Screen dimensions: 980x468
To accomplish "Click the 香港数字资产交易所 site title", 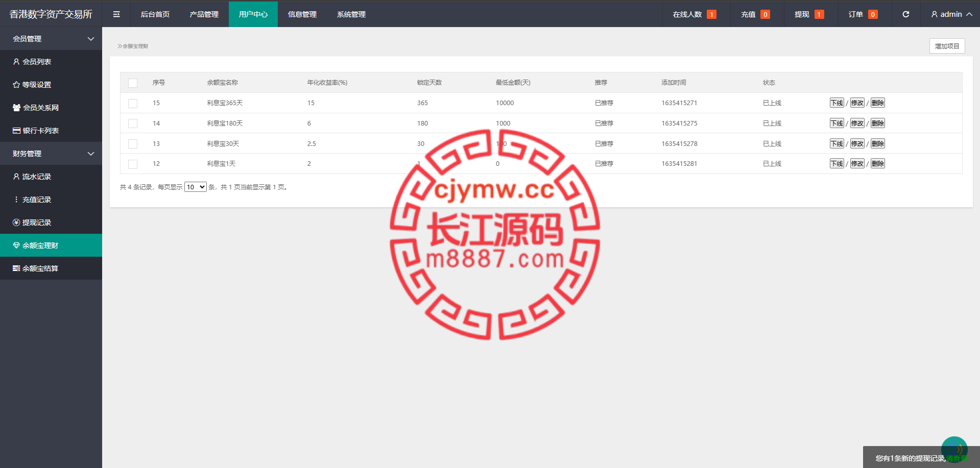I will 51,14.
